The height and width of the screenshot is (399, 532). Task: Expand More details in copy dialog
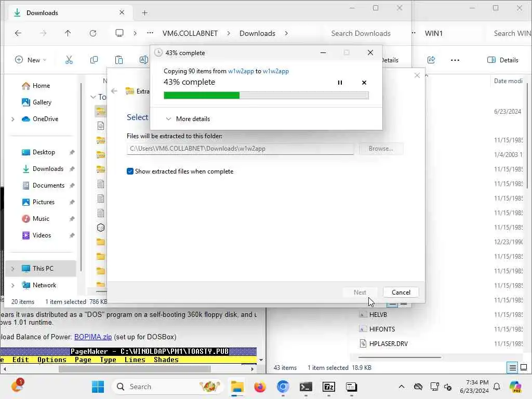pyautogui.click(x=188, y=119)
